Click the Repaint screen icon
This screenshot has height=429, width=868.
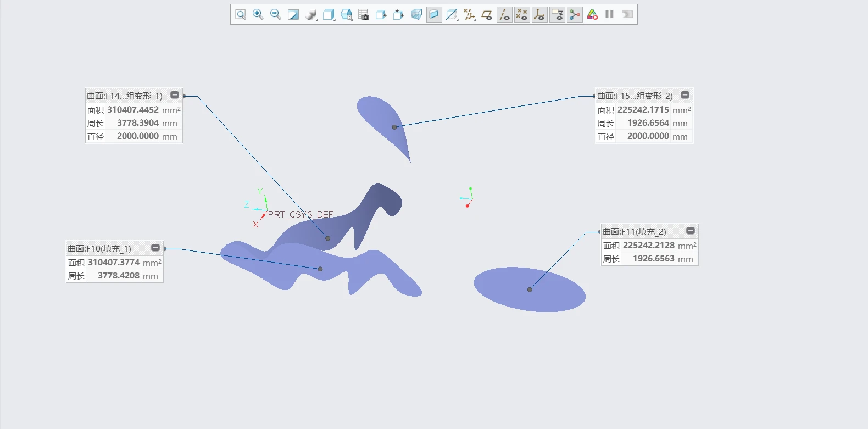tap(293, 14)
